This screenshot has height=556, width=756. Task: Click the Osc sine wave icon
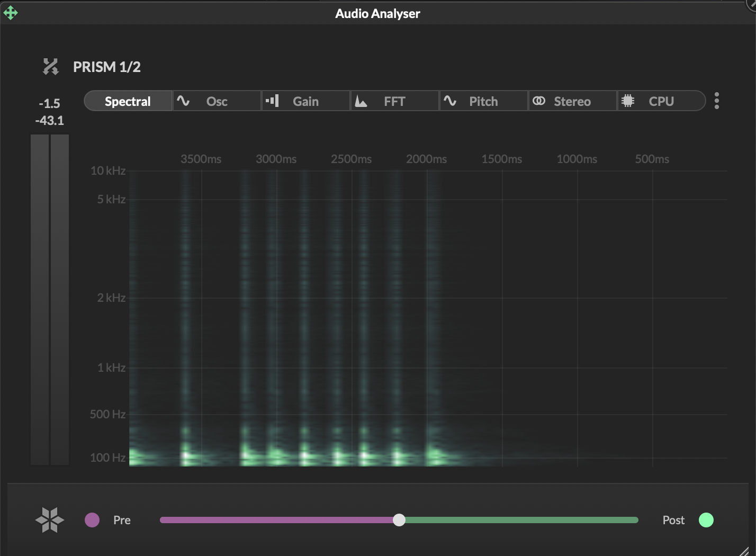[x=183, y=101]
